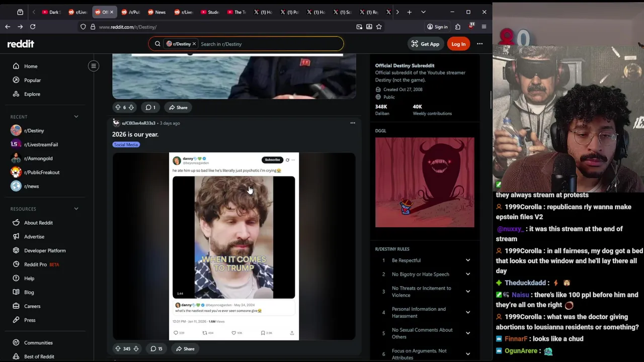Open the browser extensions puzzle icon

coord(458,27)
